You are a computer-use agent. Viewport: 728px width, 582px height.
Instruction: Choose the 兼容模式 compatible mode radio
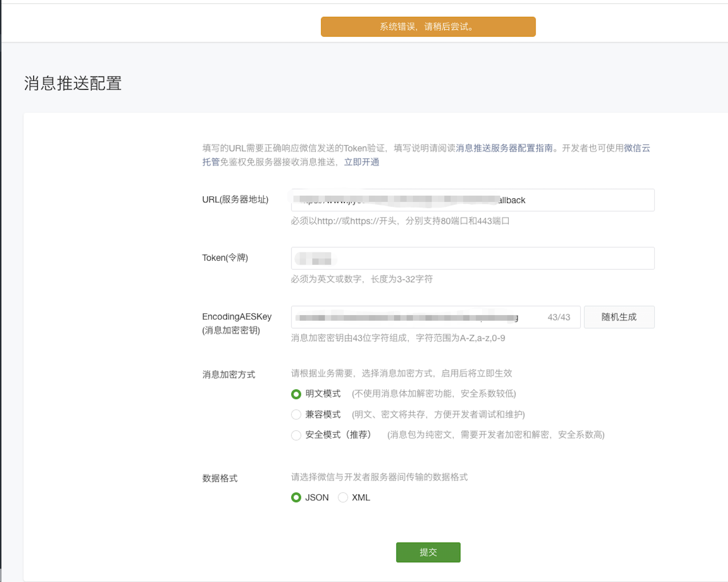296,414
